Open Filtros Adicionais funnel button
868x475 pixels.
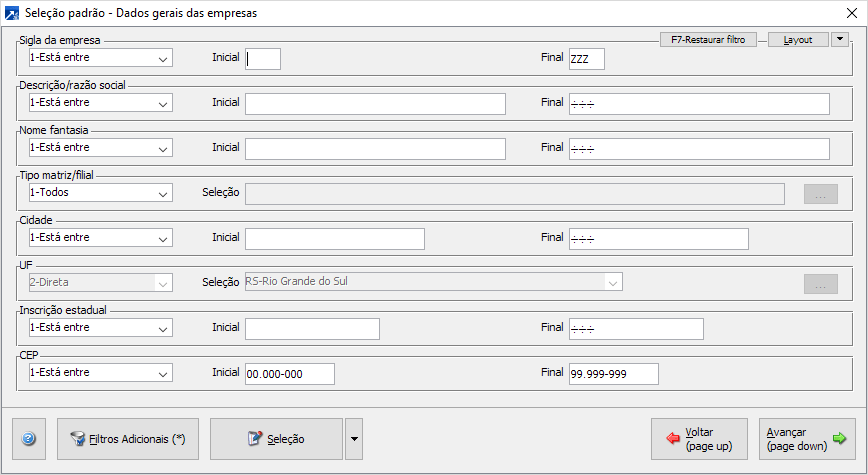click(128, 439)
